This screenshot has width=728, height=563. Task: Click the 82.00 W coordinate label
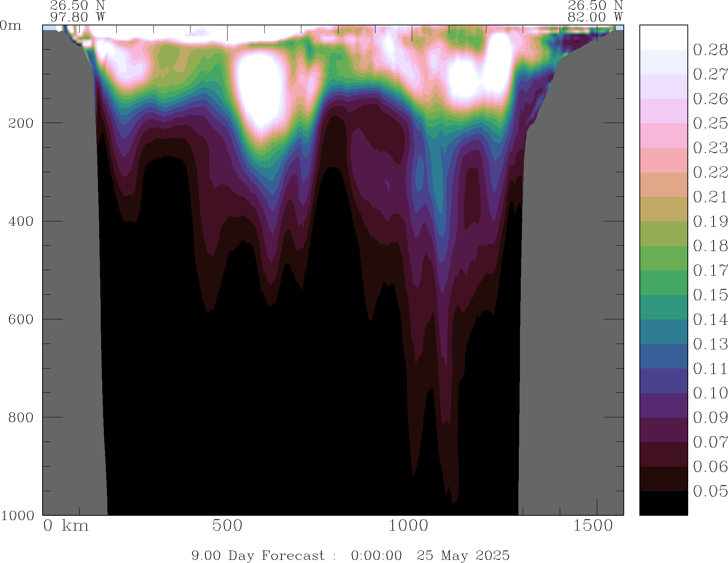[595, 17]
